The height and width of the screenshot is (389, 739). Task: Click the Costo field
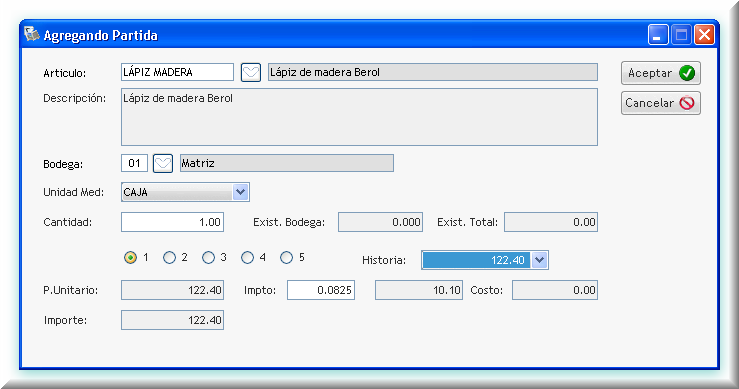555,290
